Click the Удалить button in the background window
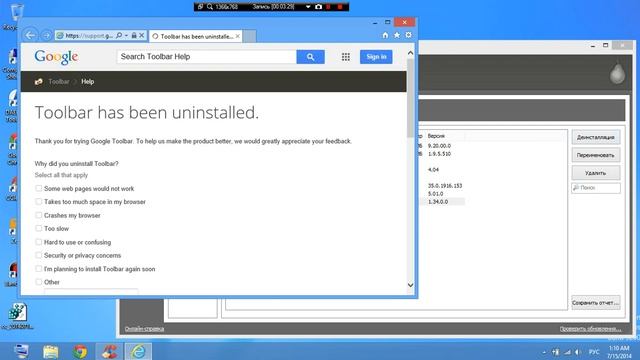This screenshot has height=360, width=640. (596, 173)
